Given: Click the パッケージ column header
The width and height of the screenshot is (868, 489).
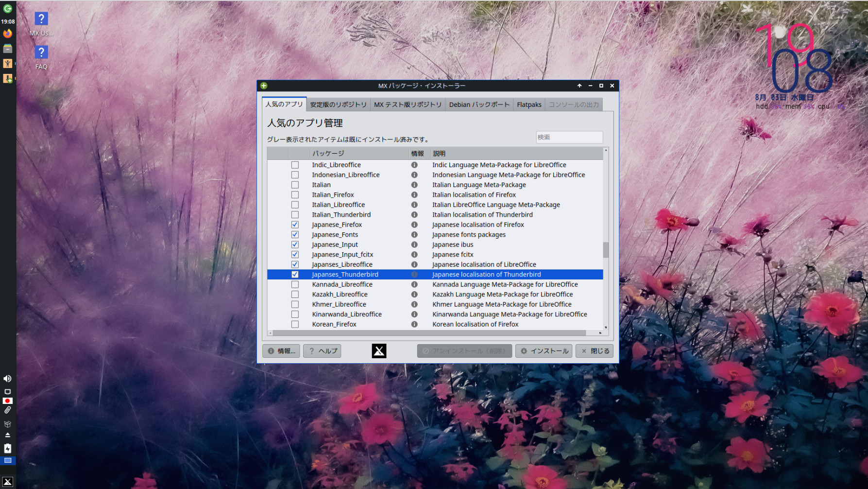Looking at the screenshot, I should point(360,154).
